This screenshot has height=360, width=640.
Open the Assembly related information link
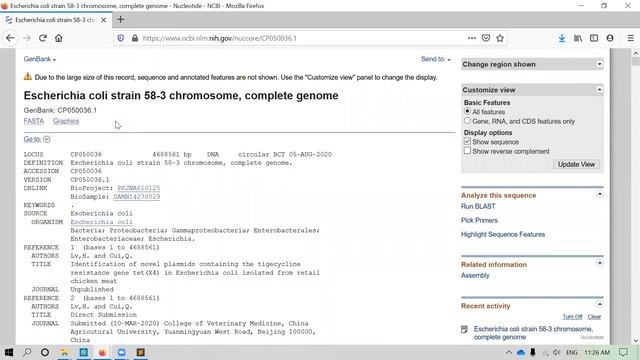click(475, 276)
